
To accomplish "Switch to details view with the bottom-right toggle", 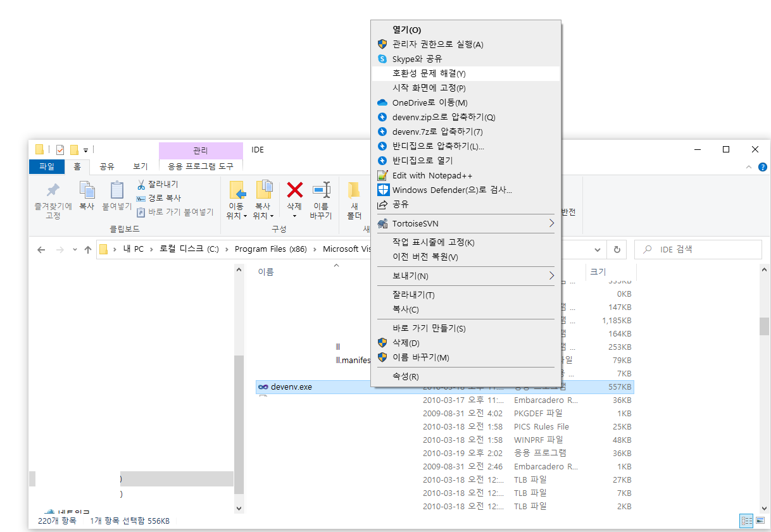I will click(746, 521).
